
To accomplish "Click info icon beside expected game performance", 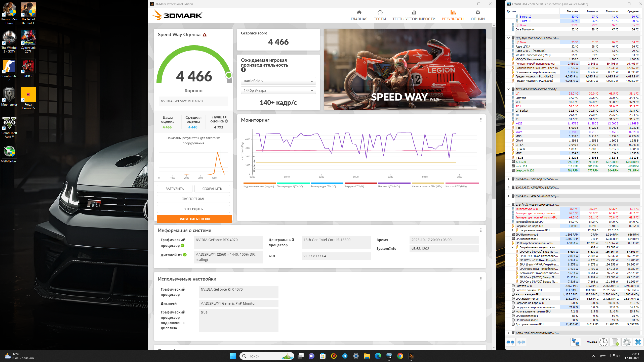I will tap(243, 70).
